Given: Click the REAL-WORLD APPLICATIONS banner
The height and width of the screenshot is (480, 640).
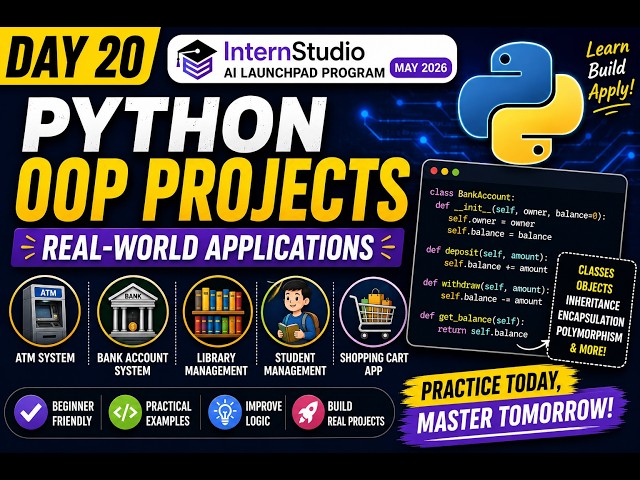Looking at the screenshot, I should point(207,247).
